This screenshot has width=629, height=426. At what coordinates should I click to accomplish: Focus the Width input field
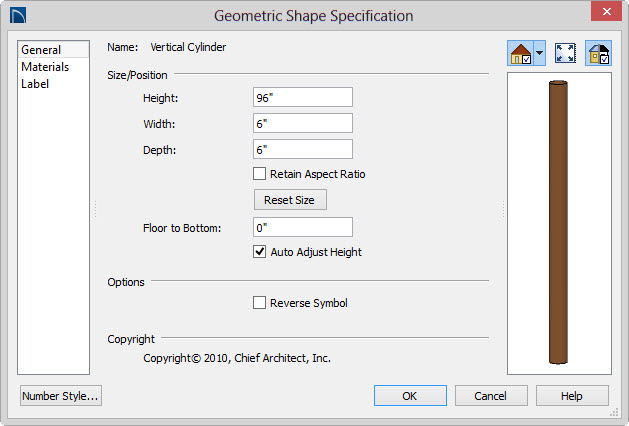303,124
